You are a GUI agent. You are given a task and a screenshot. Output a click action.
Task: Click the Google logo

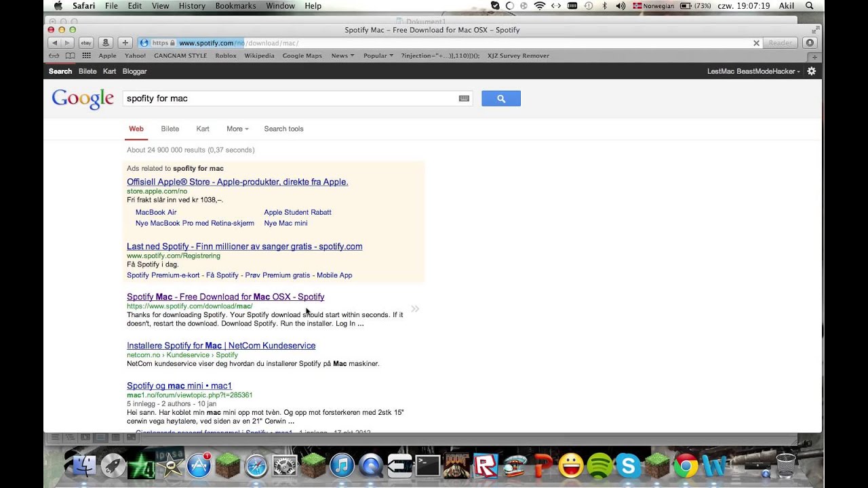83,99
